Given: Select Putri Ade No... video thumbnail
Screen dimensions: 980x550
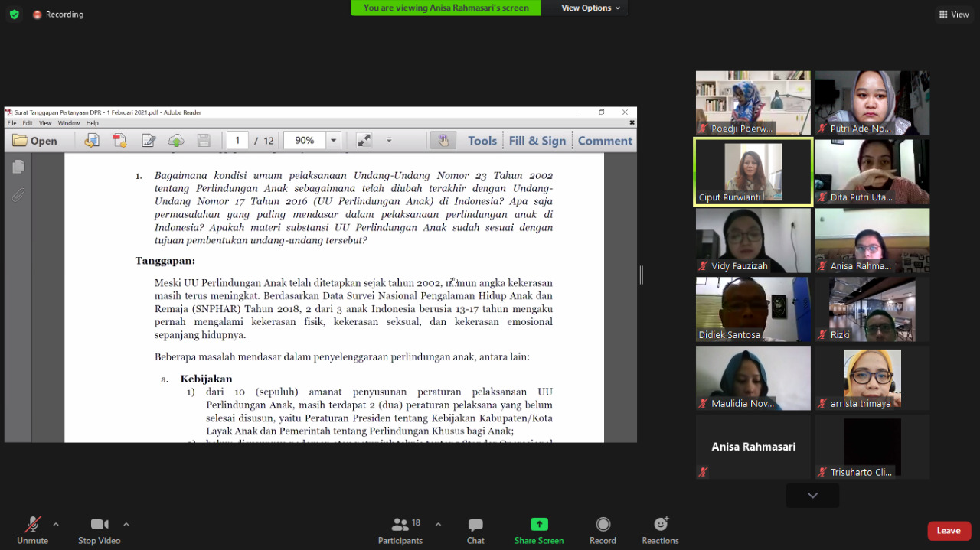Looking at the screenshot, I should coord(872,103).
